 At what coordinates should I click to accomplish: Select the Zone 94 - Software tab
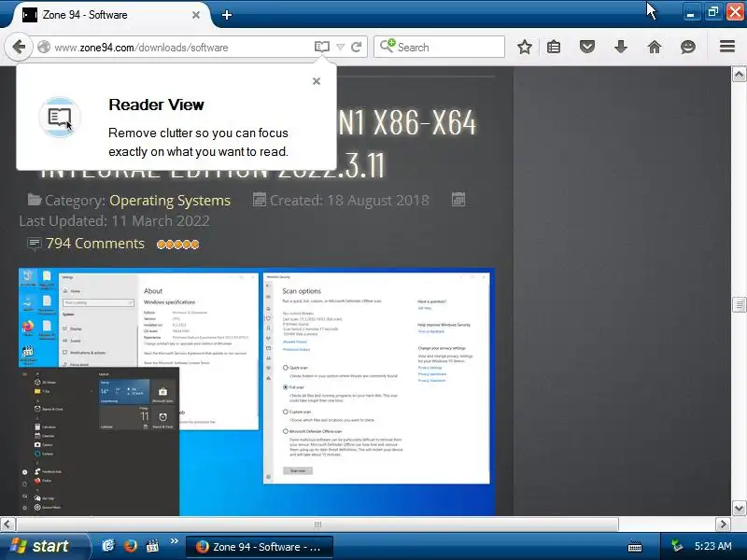[111, 15]
